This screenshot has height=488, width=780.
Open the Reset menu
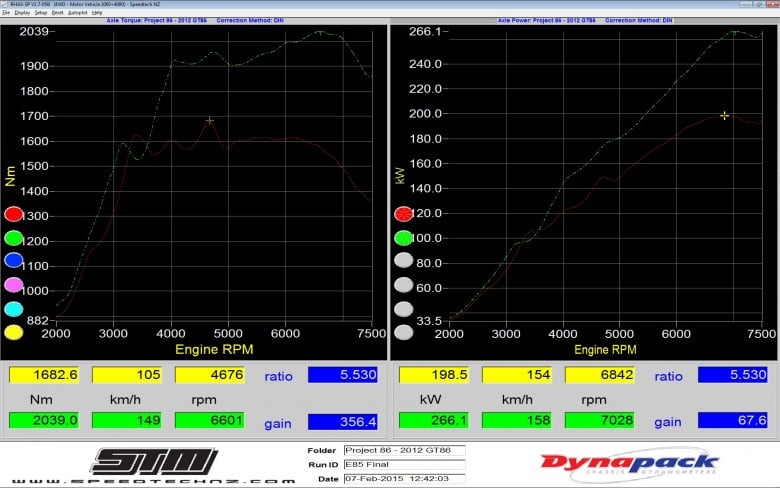pos(58,12)
